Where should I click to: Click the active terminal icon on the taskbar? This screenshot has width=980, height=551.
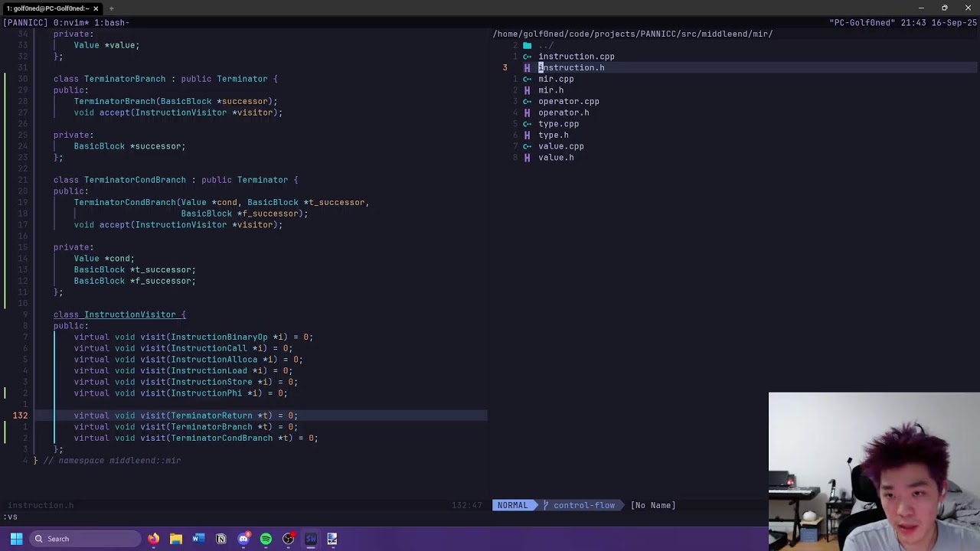(x=311, y=539)
